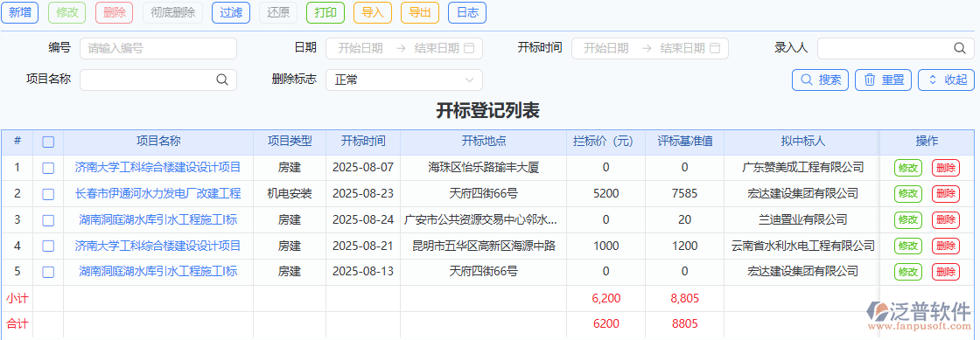The image size is (980, 340).
Task: Click the 昆明市五华区高新区海源中路 cell
Action: [x=483, y=246]
